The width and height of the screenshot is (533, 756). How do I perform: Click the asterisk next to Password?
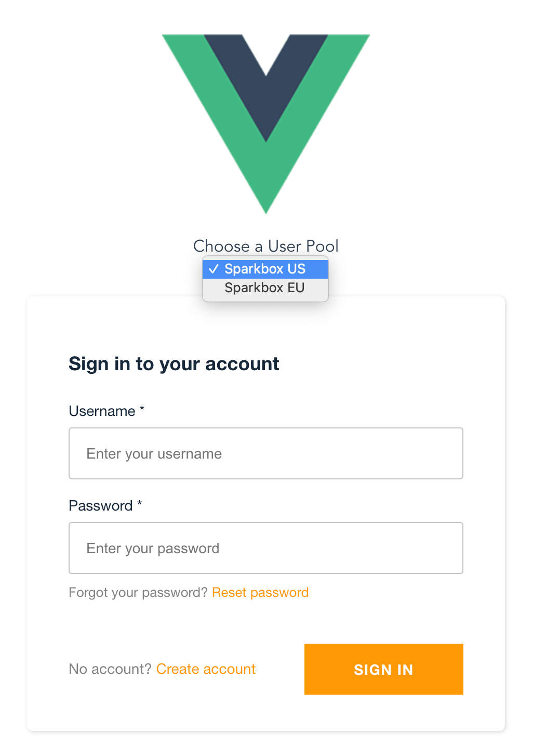[x=139, y=504]
